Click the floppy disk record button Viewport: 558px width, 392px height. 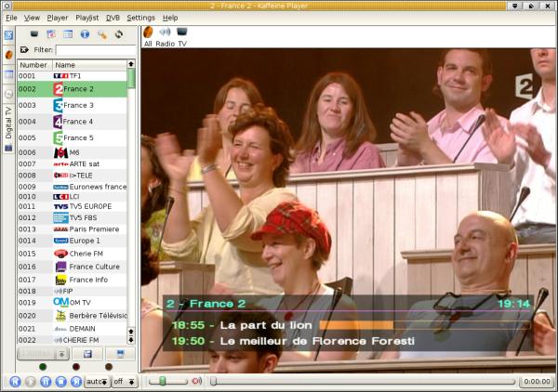coord(87,354)
